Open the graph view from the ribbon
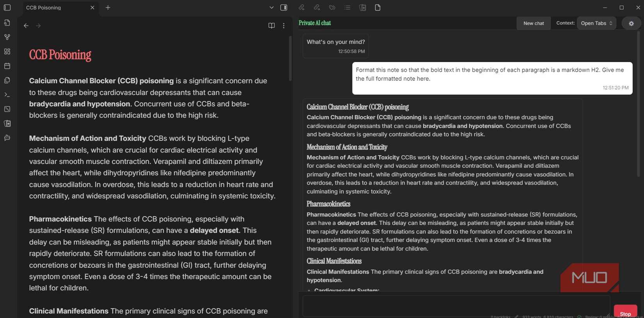 [7, 37]
